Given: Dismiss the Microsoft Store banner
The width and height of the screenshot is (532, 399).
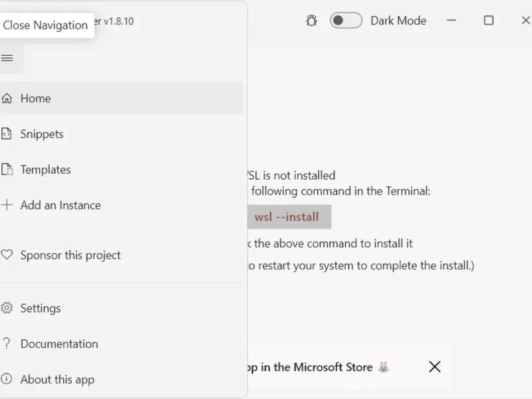Looking at the screenshot, I should [x=434, y=366].
